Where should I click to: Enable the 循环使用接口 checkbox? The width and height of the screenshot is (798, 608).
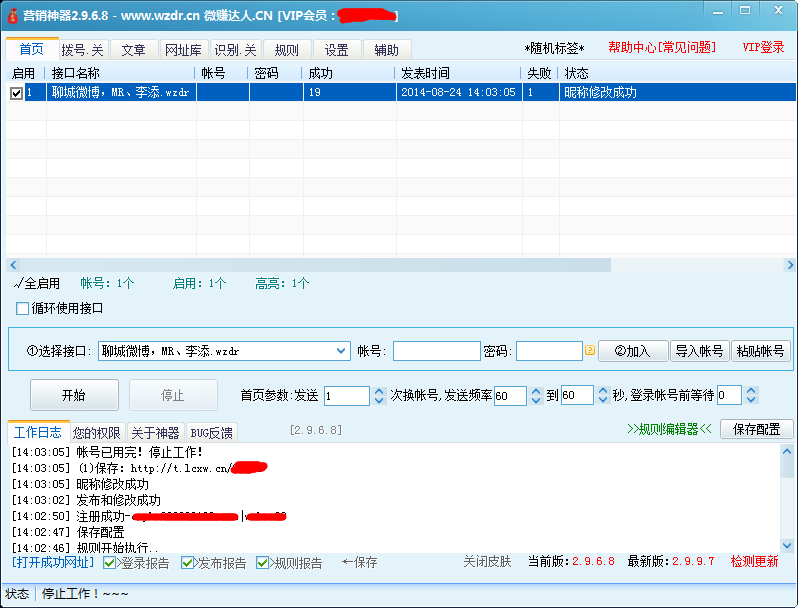[x=23, y=308]
